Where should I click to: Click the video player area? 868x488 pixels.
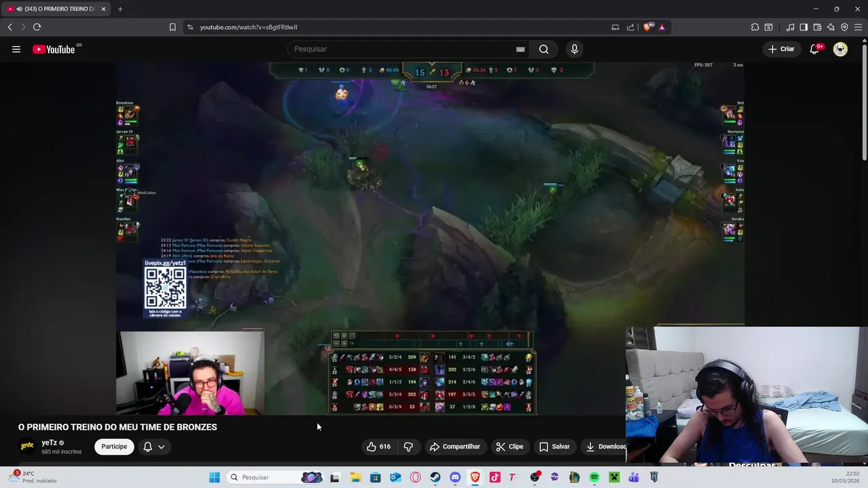click(x=430, y=238)
